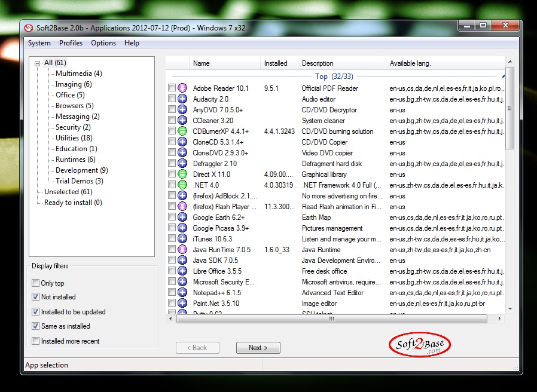Sort by the Name column header
Image resolution: width=537 pixels, height=392 pixels.
pyautogui.click(x=225, y=63)
